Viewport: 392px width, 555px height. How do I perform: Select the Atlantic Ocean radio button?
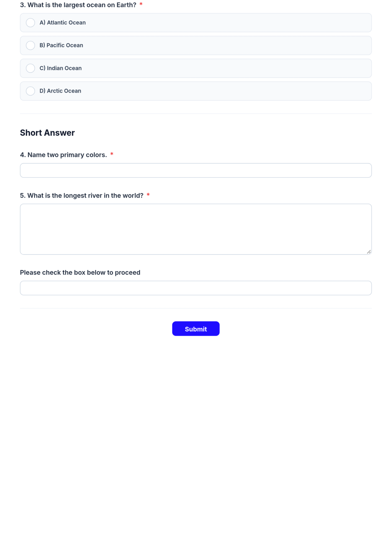tap(30, 23)
